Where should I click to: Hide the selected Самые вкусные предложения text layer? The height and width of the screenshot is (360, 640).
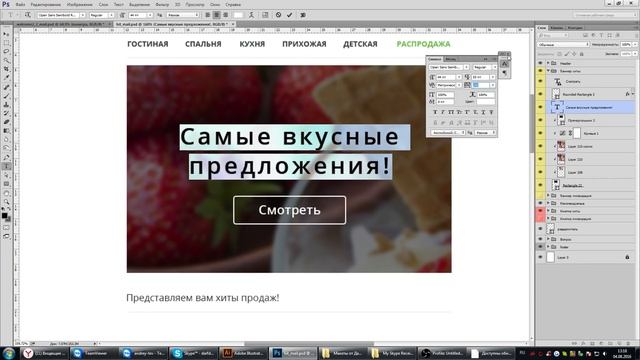[x=540, y=107]
